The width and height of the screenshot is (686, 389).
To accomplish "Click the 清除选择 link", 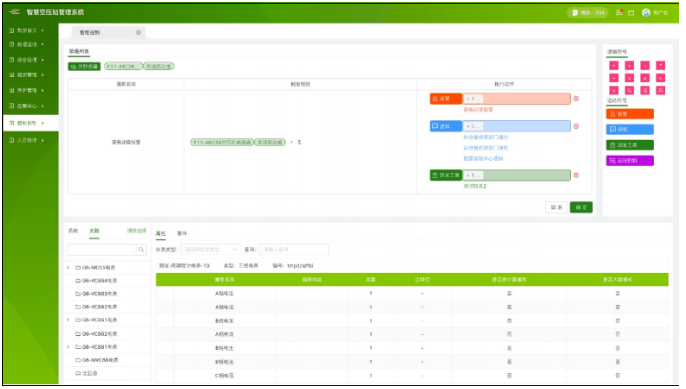I will [136, 231].
